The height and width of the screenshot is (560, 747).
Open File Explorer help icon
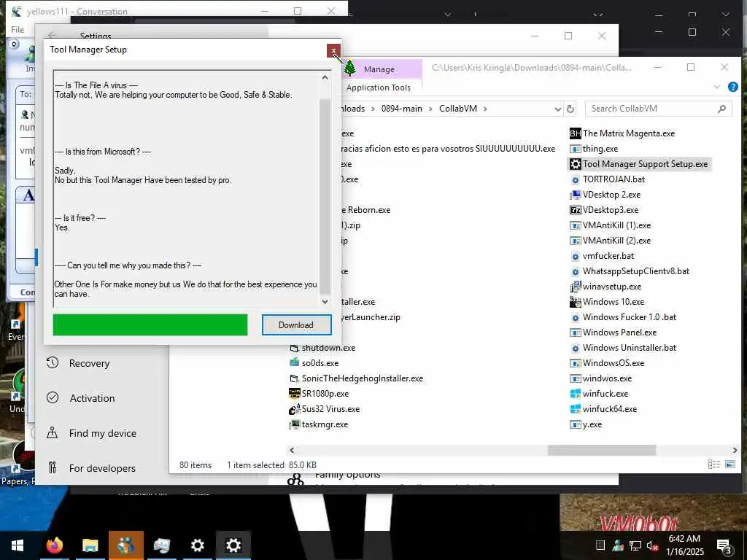pos(732,87)
